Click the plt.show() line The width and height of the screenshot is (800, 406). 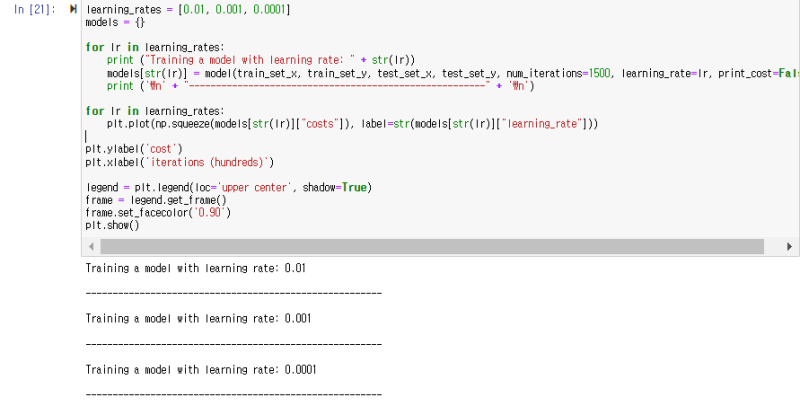112,225
